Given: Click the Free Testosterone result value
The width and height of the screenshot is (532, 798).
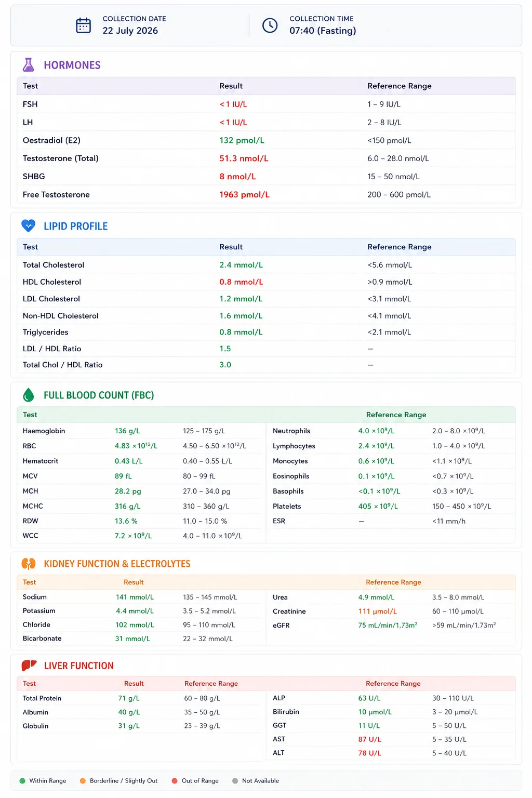Looking at the screenshot, I should pyautogui.click(x=244, y=195).
